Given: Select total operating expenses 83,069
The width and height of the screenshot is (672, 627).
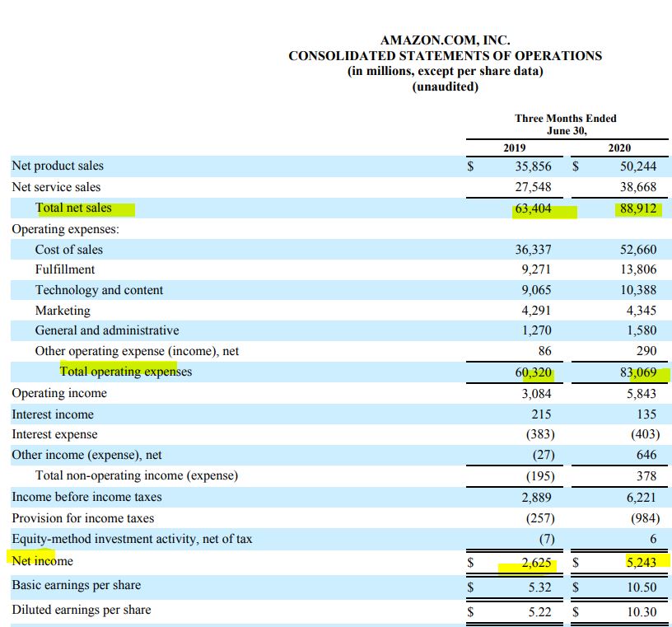Looking at the screenshot, I should coord(638,372).
